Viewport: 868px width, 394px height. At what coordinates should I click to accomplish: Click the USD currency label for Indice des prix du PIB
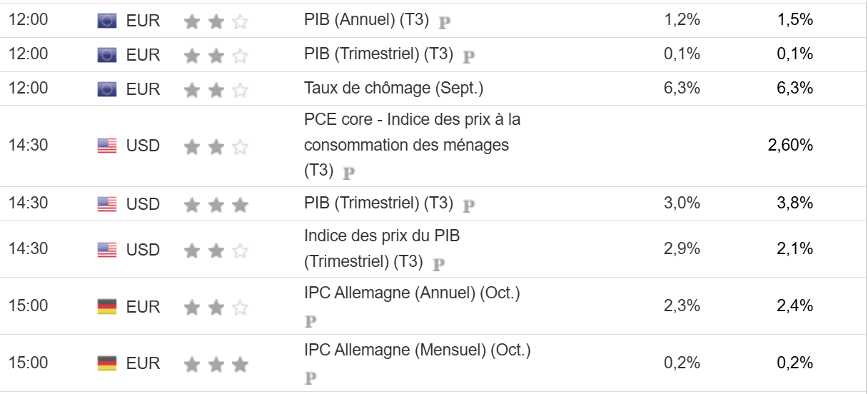143,250
